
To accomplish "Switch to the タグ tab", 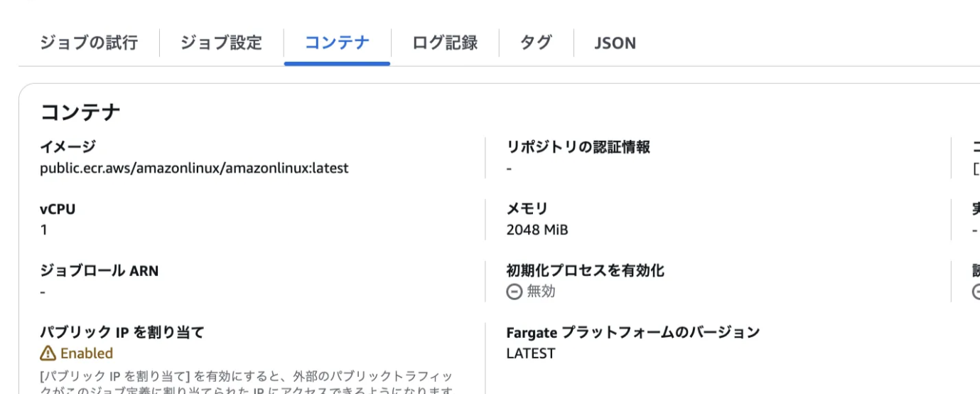I will (536, 43).
